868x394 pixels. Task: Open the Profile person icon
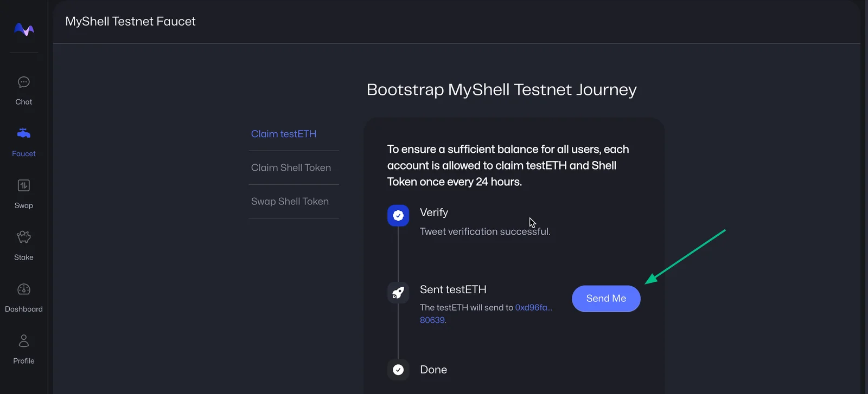pos(24,341)
